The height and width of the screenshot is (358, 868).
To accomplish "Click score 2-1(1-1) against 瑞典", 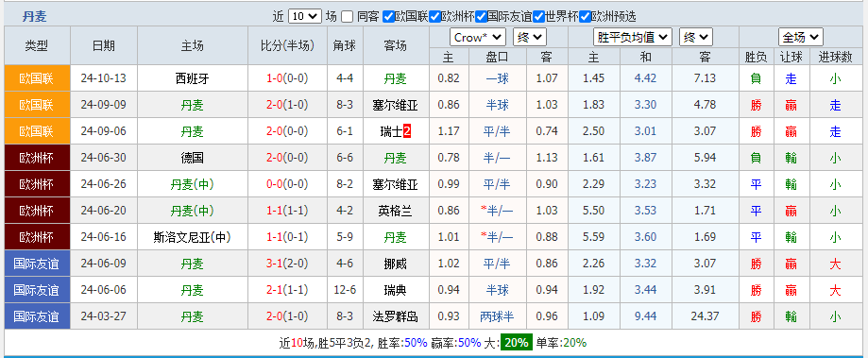I will (287, 291).
